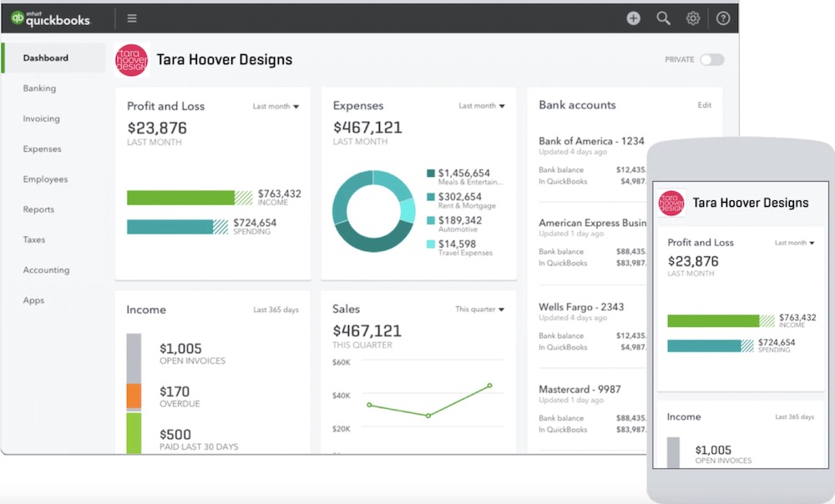
Task: Open the Wells Fargo - 2343 account
Action: [x=581, y=307]
